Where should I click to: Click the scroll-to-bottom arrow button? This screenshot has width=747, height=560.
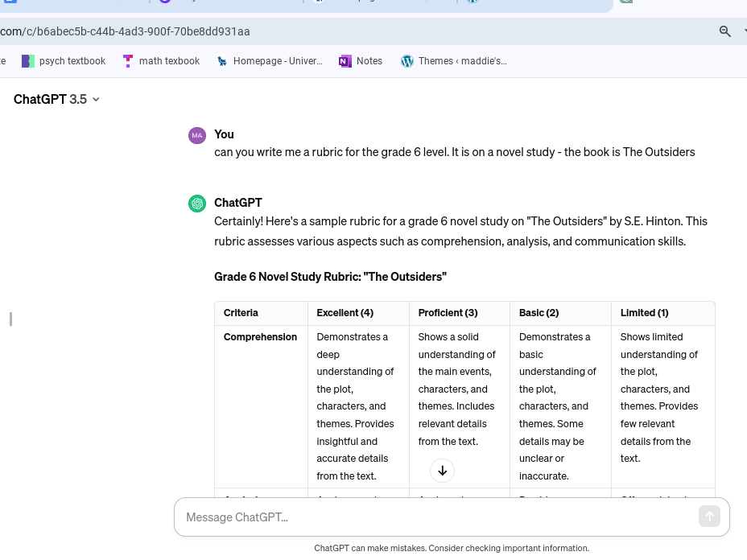click(442, 471)
